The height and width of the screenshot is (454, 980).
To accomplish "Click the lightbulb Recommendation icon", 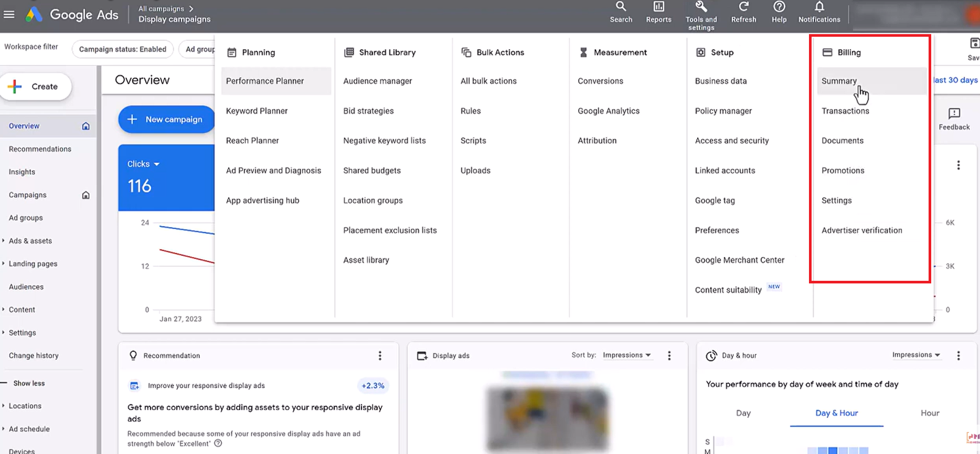I will pos(133,355).
